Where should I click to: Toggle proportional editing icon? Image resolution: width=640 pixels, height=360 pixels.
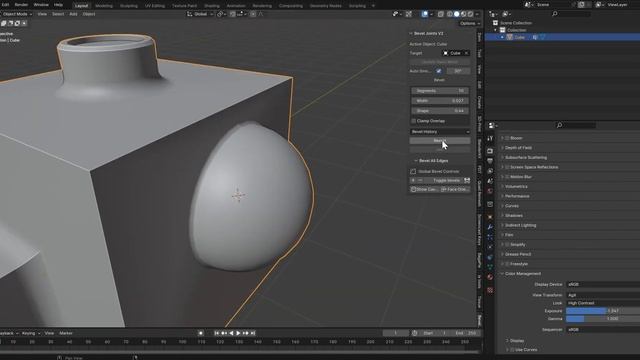click(253, 14)
